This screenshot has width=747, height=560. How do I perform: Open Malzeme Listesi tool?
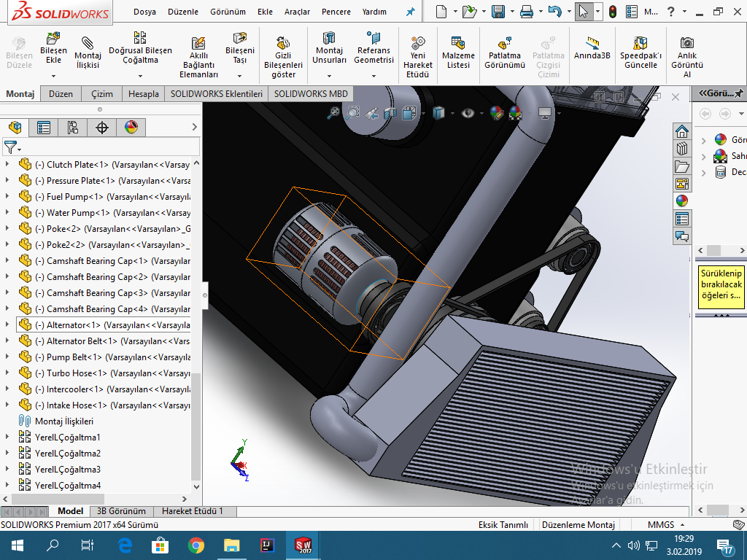[458, 52]
